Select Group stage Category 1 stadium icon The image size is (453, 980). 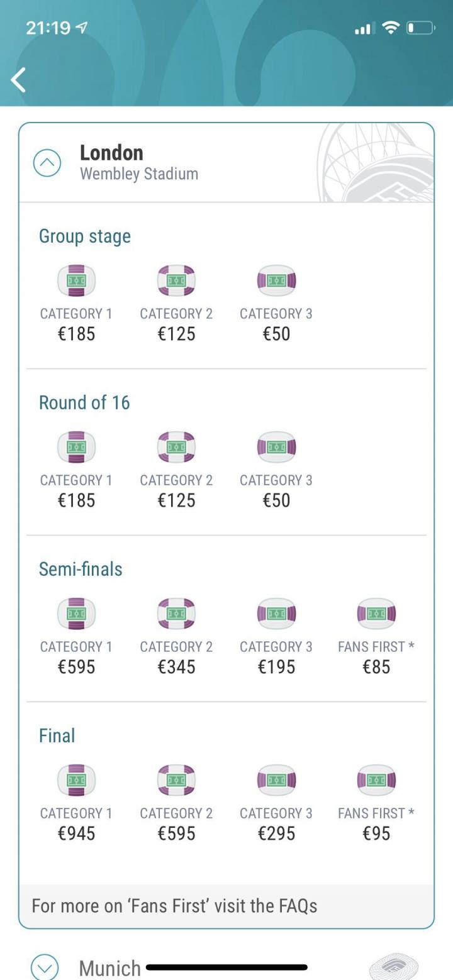pyautogui.click(x=76, y=280)
